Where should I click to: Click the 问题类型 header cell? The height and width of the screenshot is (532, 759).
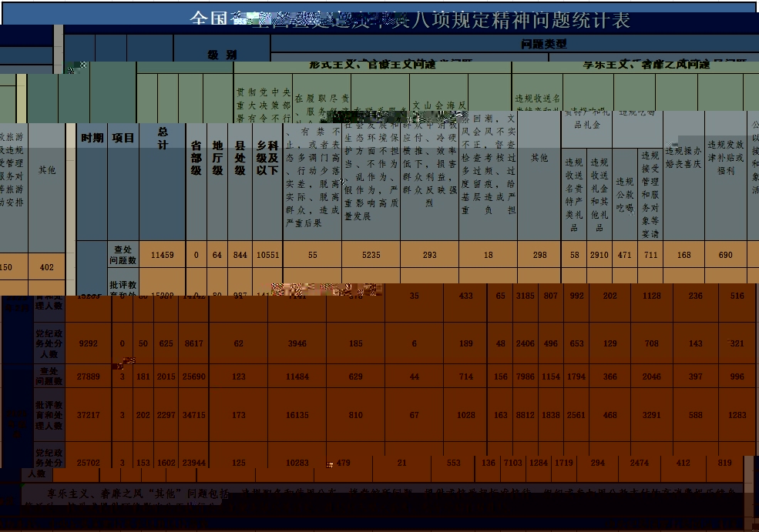(515, 44)
